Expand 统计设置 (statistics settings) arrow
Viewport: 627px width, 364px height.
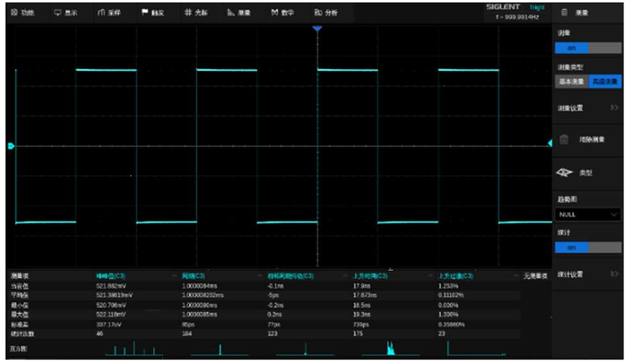click(x=614, y=274)
